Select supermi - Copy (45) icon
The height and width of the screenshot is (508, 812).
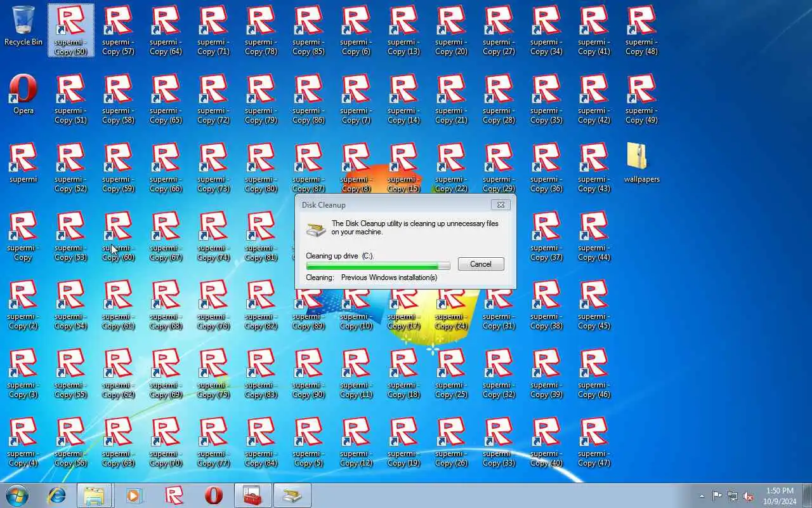(594, 305)
